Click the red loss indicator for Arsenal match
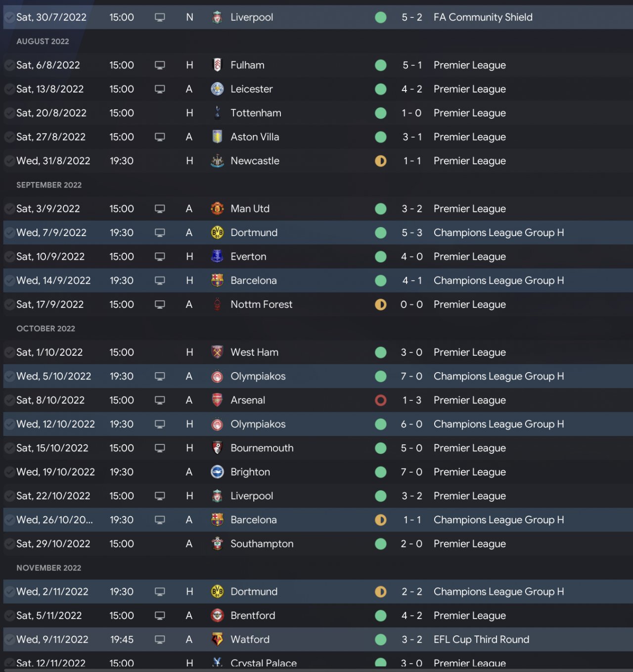Image resolution: width=633 pixels, height=672 pixels. (381, 400)
